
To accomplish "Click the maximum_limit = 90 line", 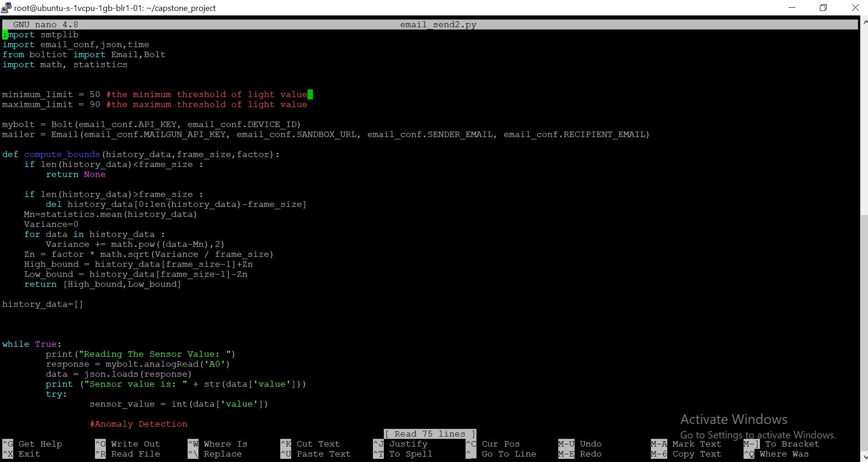I will tap(154, 104).
